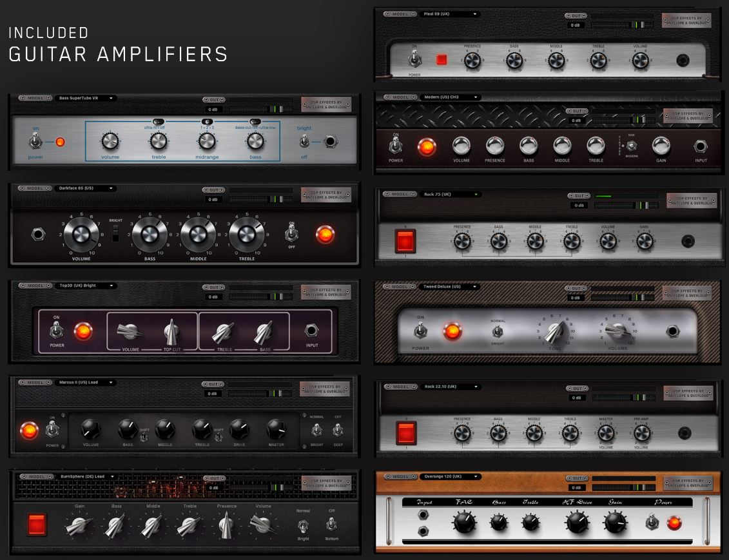
Task: Click the Overange 120 HF Drive knob
Action: 577,521
